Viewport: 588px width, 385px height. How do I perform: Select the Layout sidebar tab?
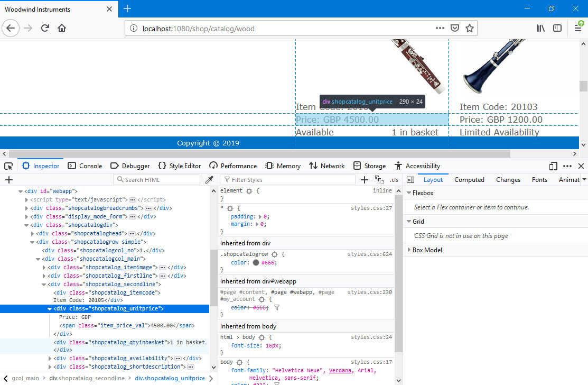[433, 180]
